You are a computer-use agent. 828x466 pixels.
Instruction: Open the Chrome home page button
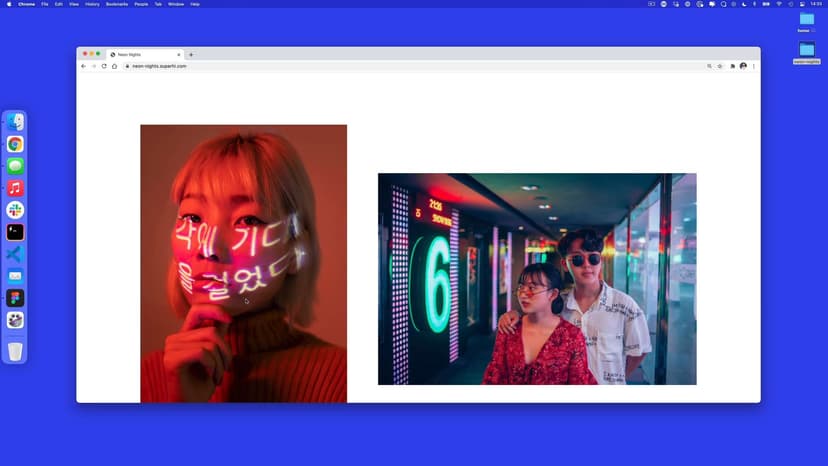click(x=114, y=66)
